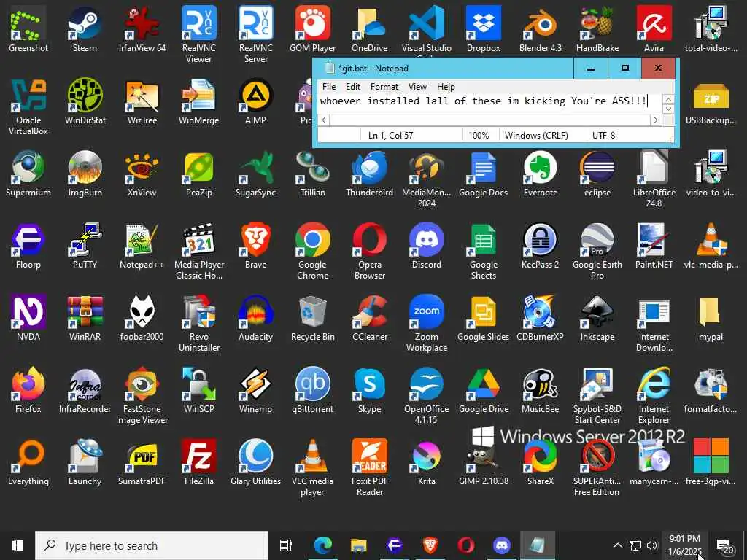Image resolution: width=747 pixels, height=560 pixels.
Task: Select the mypal folder icon
Action: coord(711,318)
